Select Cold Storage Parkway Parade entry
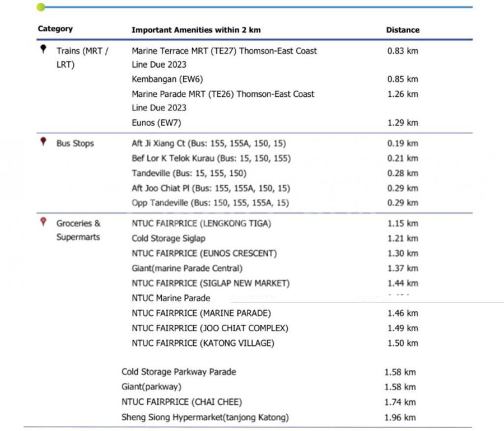Screen dimensions: 504x431 pyautogui.click(x=179, y=372)
